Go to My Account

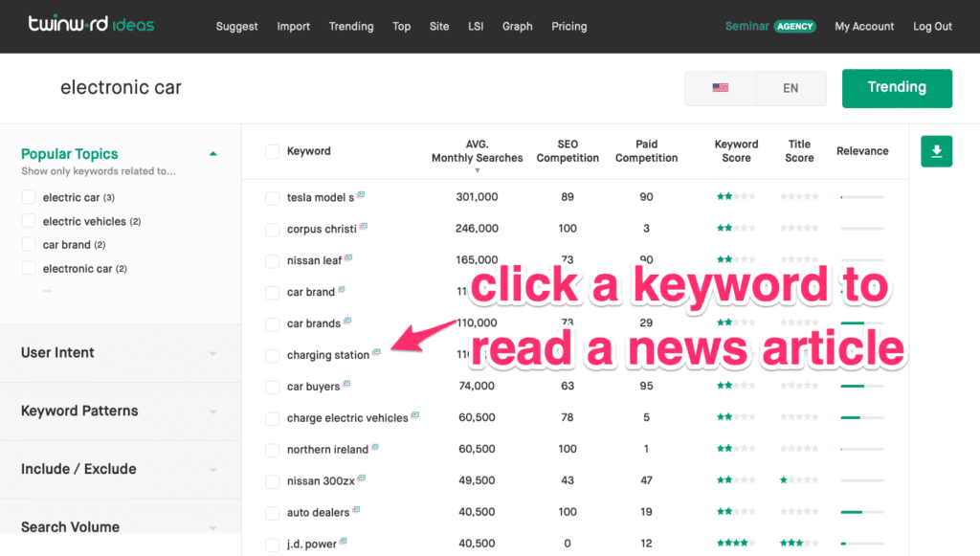click(x=864, y=26)
